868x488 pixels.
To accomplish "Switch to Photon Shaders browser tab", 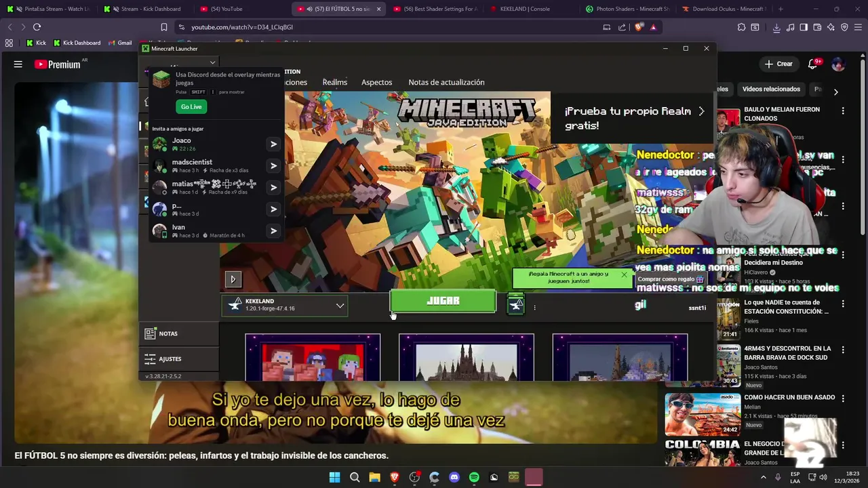I will [627, 9].
